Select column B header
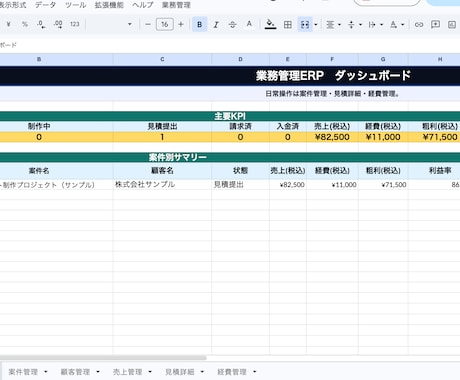This screenshot has width=460, height=380. [x=39, y=59]
